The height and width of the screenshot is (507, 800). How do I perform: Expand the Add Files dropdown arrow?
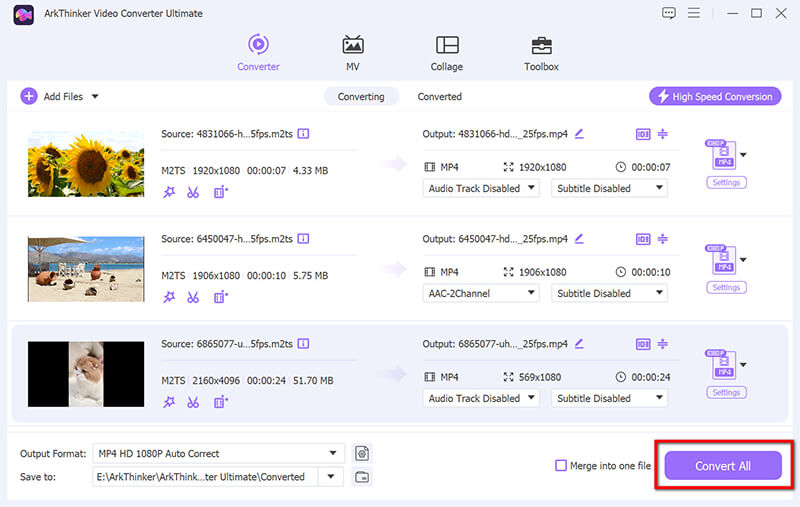(95, 96)
